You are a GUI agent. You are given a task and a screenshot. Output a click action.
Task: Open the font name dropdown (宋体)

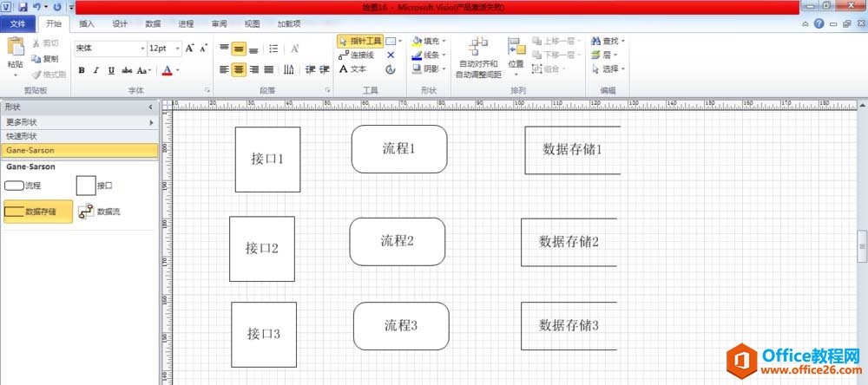(142, 49)
